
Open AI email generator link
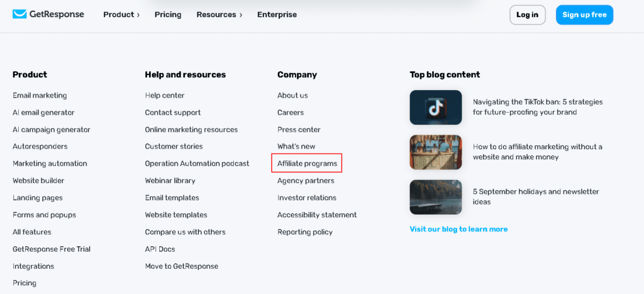coord(43,112)
